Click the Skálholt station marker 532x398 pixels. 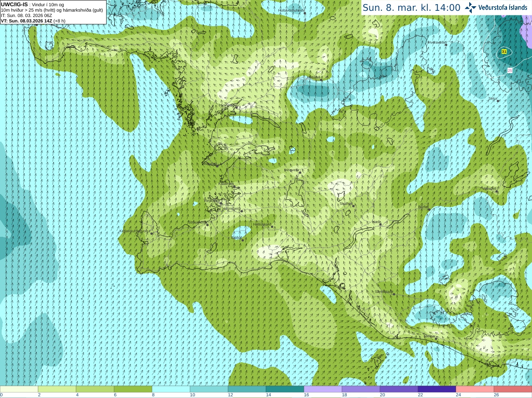pyautogui.click(x=354, y=205)
